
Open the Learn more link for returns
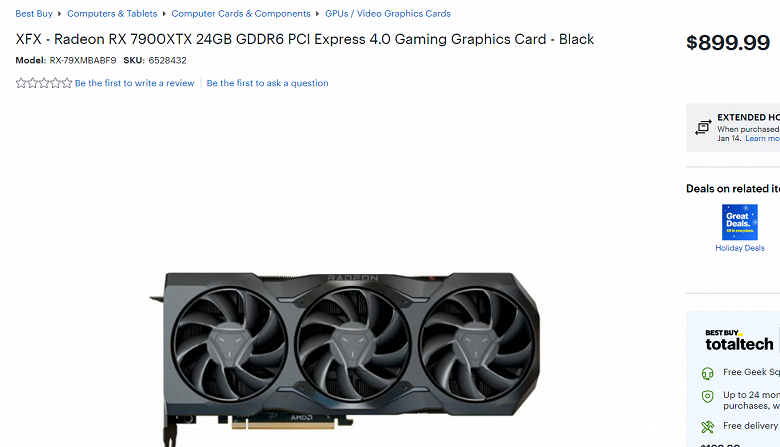762,138
